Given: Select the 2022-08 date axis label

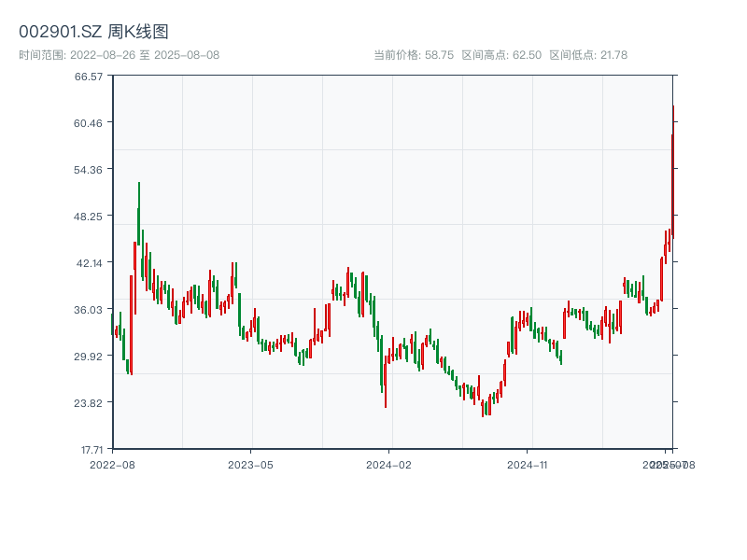Looking at the screenshot, I should coord(112,464).
